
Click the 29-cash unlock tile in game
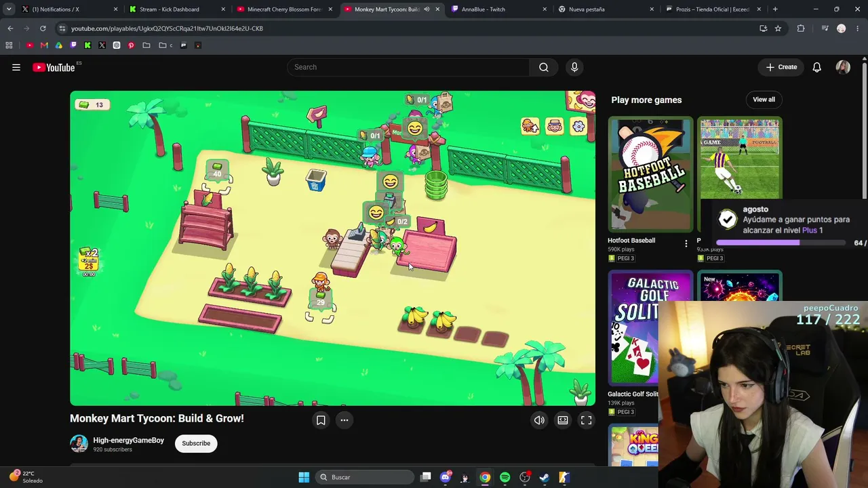[x=321, y=300]
